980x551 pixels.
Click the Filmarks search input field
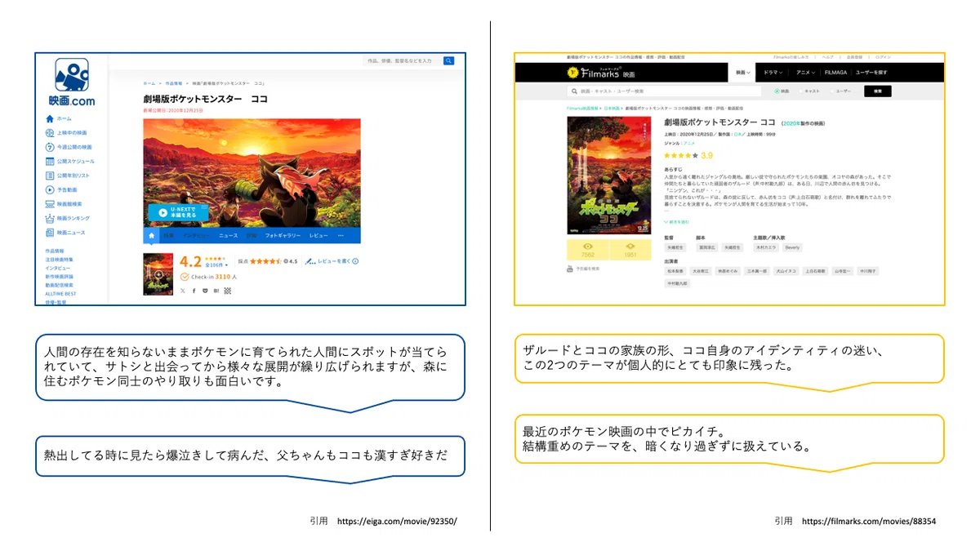664,91
